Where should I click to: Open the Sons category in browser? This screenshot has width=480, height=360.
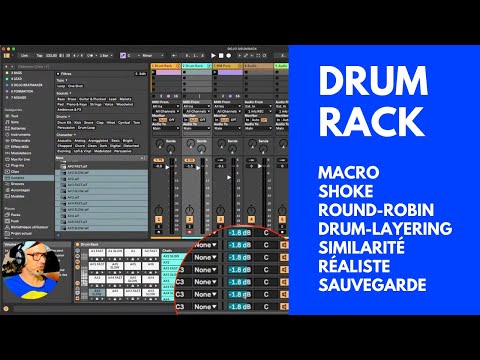pos(15,122)
